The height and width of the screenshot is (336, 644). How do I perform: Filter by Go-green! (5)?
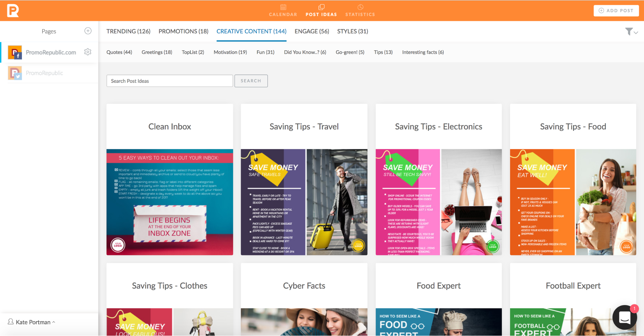[350, 52]
